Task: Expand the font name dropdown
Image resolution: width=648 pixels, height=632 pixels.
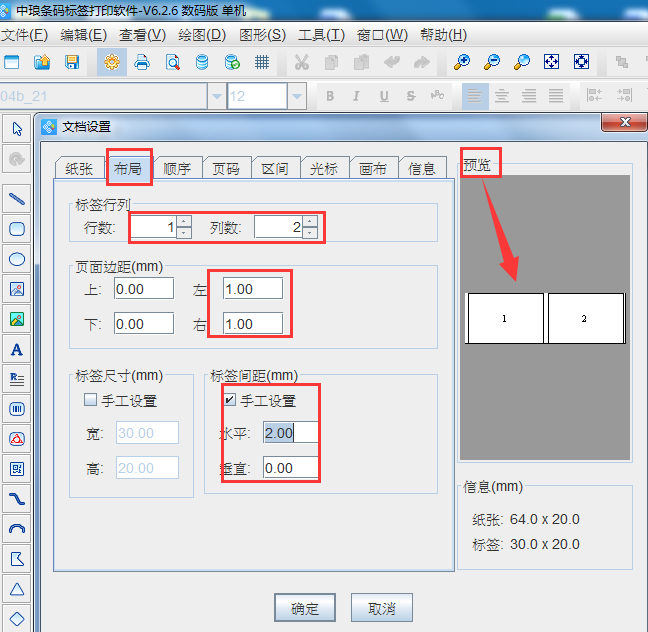Action: click(x=216, y=96)
